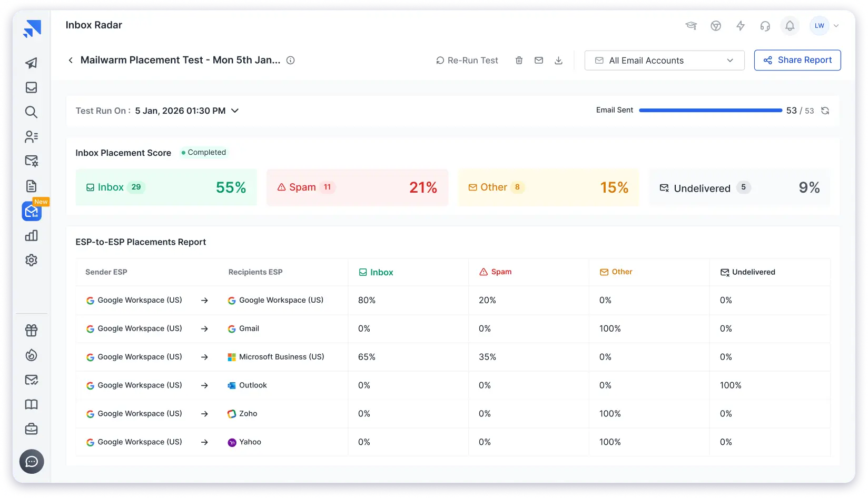Expand the Test Run On date selector
This screenshot has width=868, height=498.
pyautogui.click(x=235, y=111)
